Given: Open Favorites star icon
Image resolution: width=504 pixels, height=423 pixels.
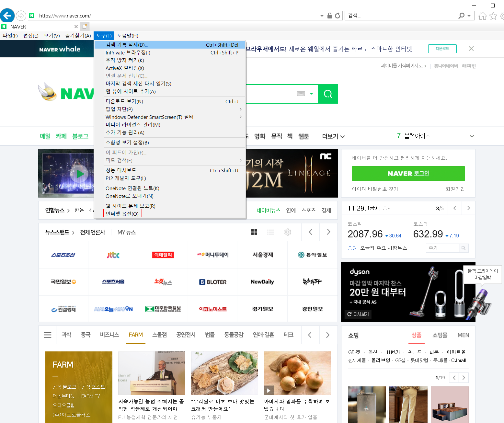Looking at the screenshot, I should pyautogui.click(x=493, y=16).
